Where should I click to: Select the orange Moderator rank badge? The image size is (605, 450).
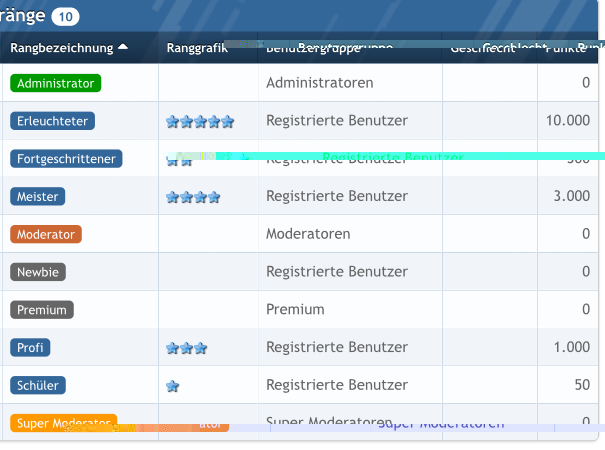tap(46, 234)
